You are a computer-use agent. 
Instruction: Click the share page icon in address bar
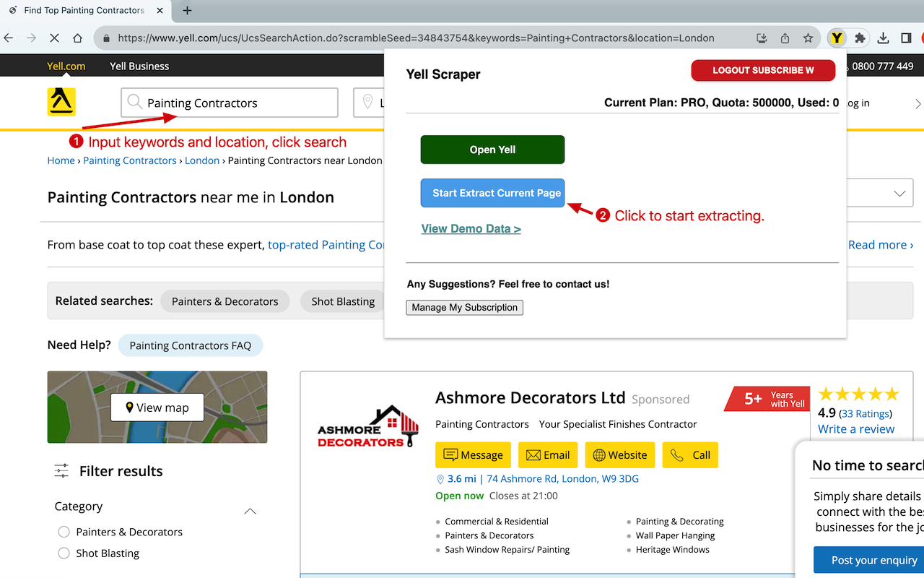785,38
